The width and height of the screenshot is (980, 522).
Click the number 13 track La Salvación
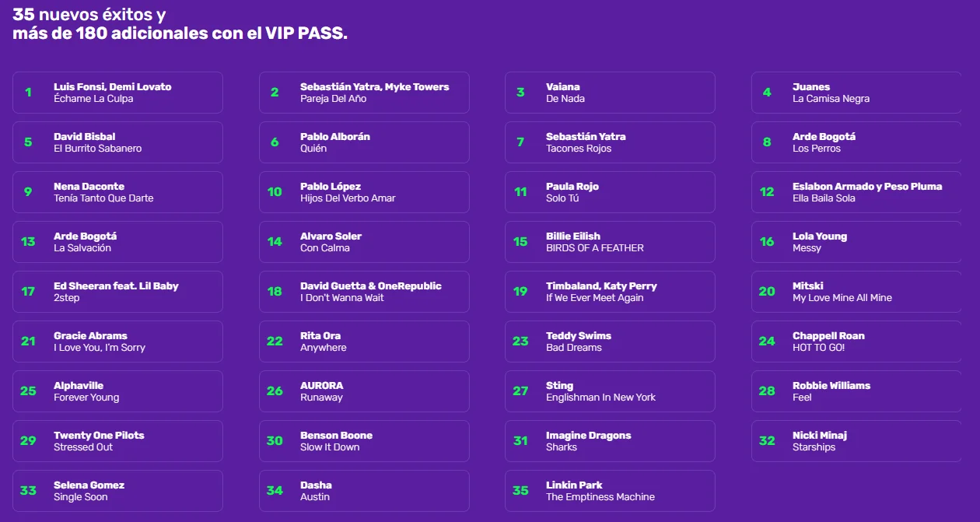coord(117,242)
